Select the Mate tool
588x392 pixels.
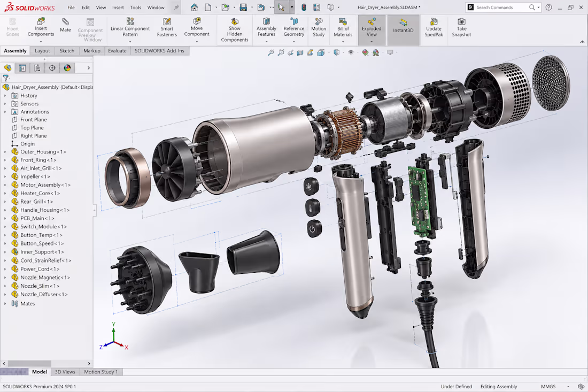point(65,25)
